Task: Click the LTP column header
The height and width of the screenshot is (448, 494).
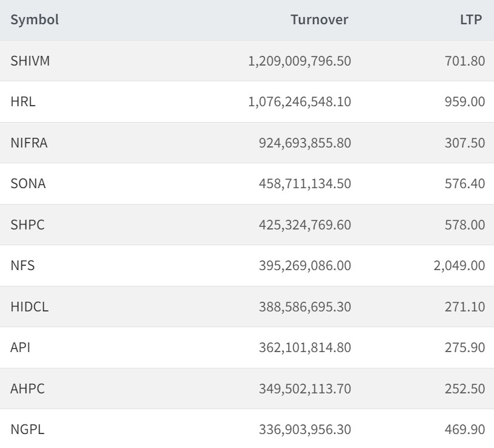Action: (x=471, y=19)
